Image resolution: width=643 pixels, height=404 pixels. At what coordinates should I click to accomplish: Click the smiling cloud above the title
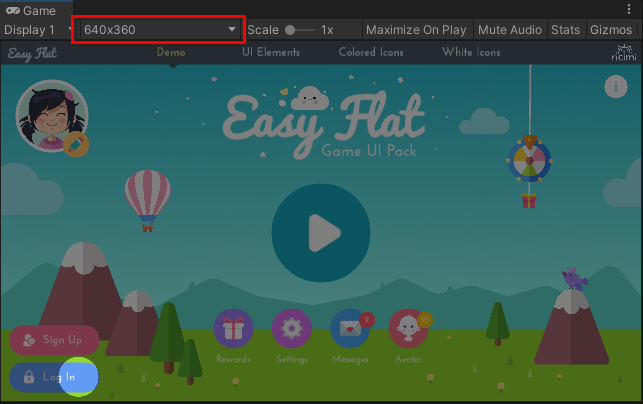[x=310, y=98]
